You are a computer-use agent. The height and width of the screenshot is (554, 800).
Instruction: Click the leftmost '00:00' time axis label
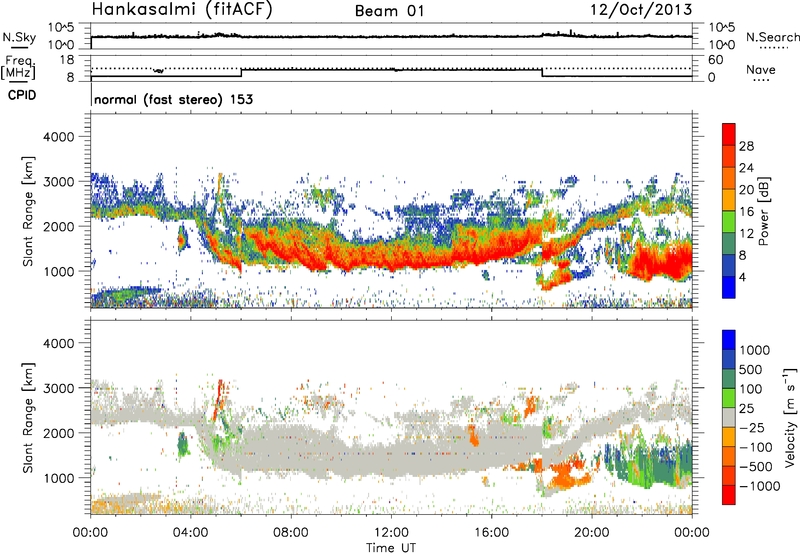click(90, 533)
